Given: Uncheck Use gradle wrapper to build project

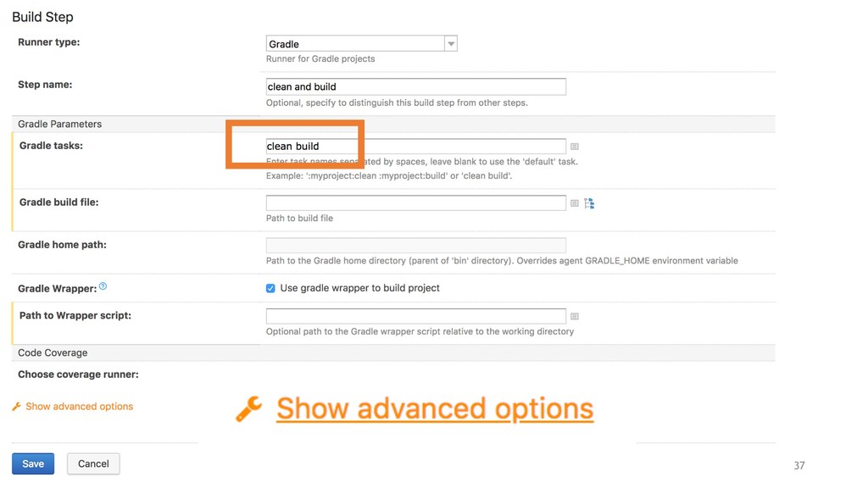Looking at the screenshot, I should (270, 288).
